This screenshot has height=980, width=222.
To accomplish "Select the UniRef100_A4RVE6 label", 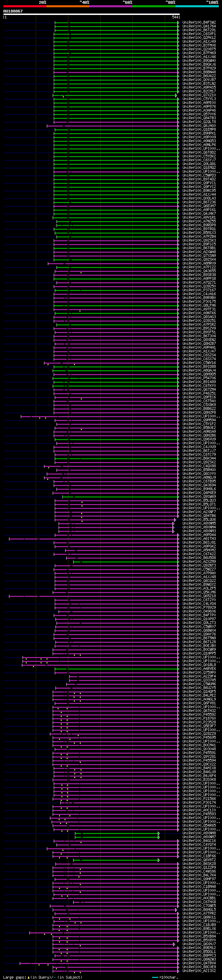I will [199, 669].
